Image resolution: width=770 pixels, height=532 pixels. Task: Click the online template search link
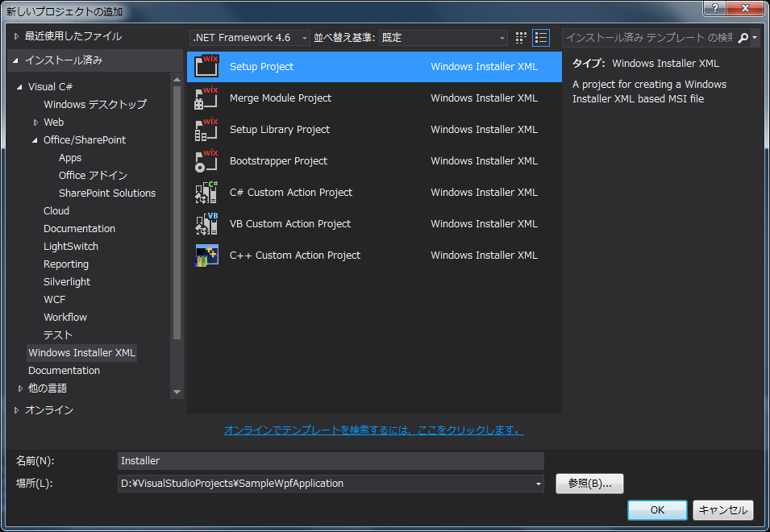(373, 430)
